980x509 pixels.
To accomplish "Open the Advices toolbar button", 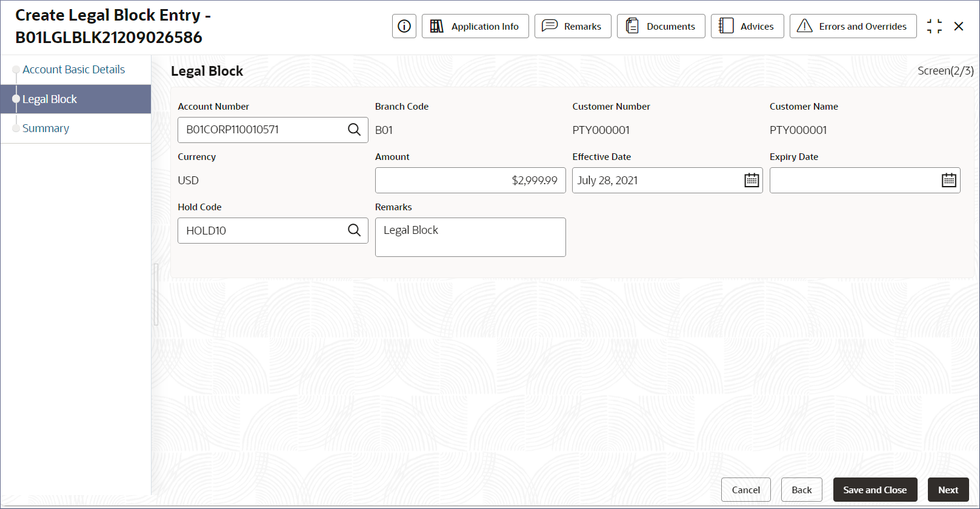I will tap(747, 26).
